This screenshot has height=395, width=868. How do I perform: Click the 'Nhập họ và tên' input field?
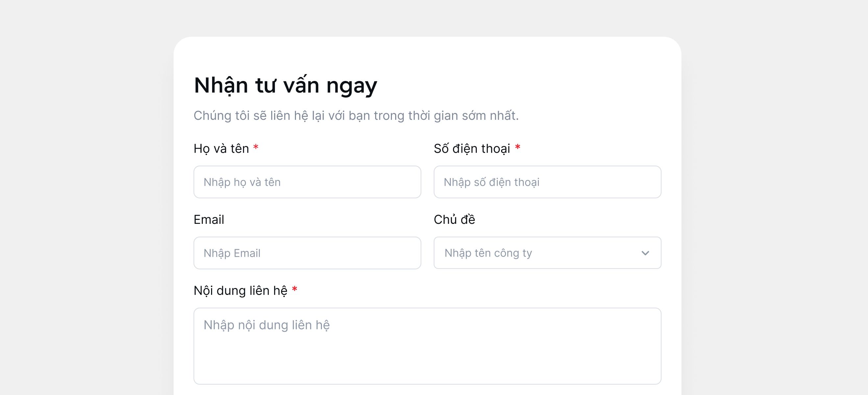[x=307, y=182]
